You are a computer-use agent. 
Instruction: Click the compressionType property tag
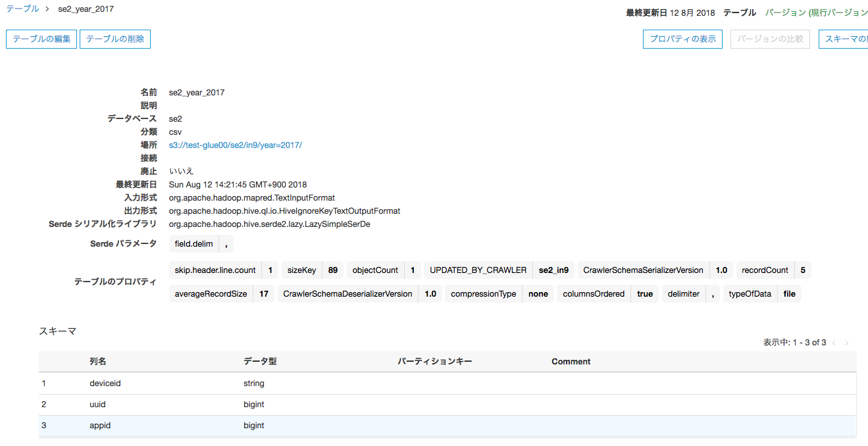coord(484,293)
